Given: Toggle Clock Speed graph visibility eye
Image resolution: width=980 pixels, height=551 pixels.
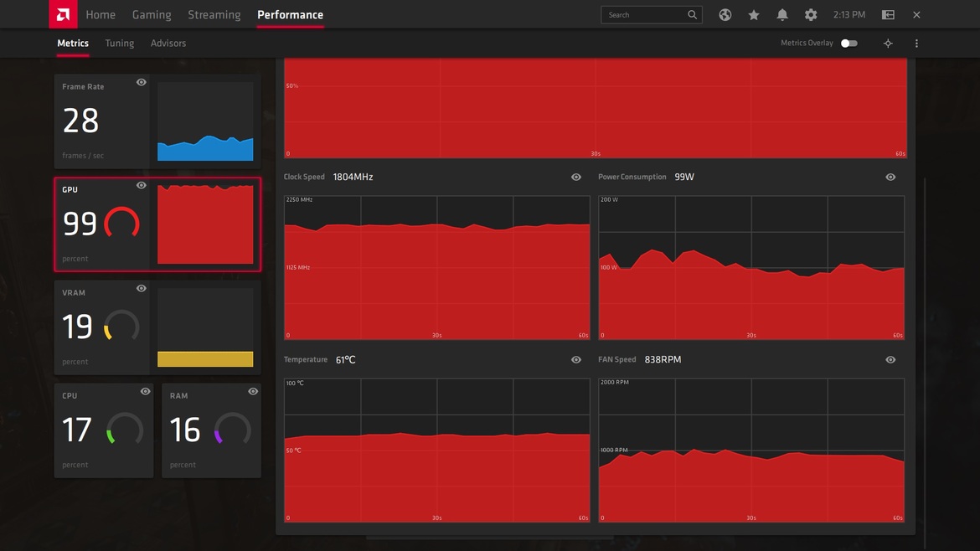Looking at the screenshot, I should (x=576, y=178).
